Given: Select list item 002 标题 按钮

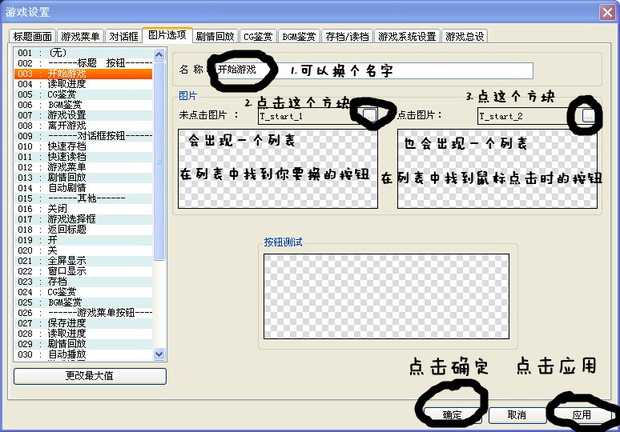Looking at the screenshot, I should [x=83, y=63].
